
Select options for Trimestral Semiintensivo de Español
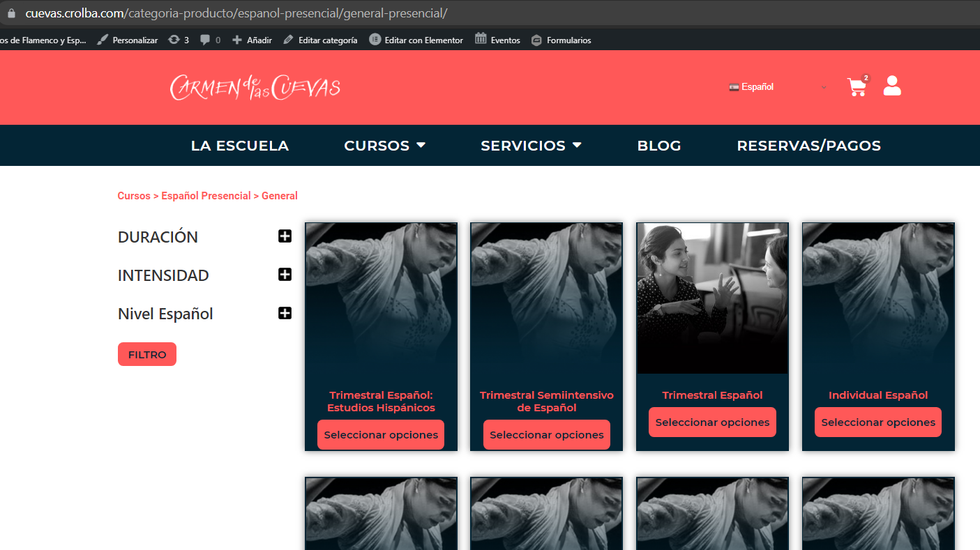point(547,434)
